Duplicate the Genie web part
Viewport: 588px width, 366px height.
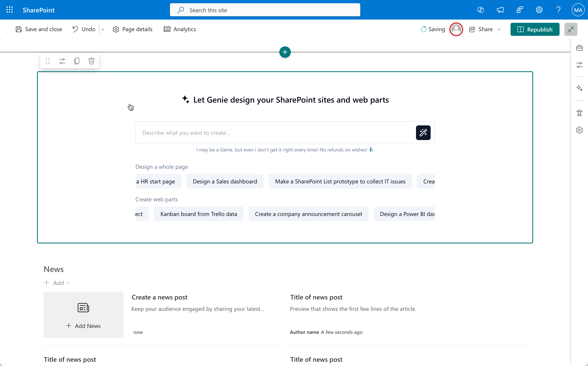(77, 61)
